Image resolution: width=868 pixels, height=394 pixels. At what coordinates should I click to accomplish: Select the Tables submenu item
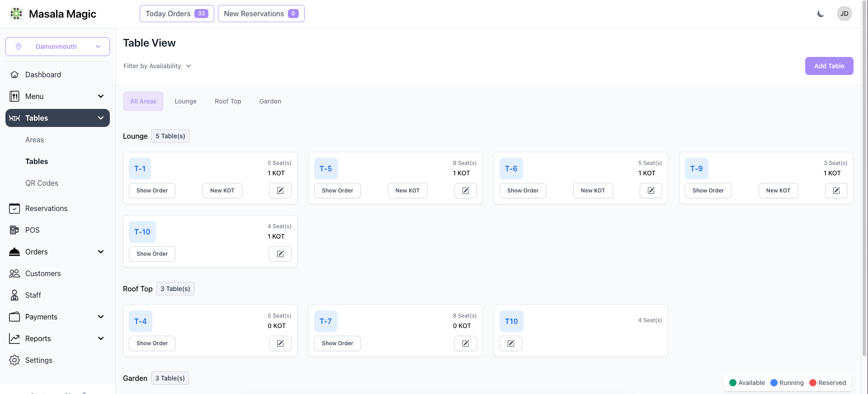(37, 161)
